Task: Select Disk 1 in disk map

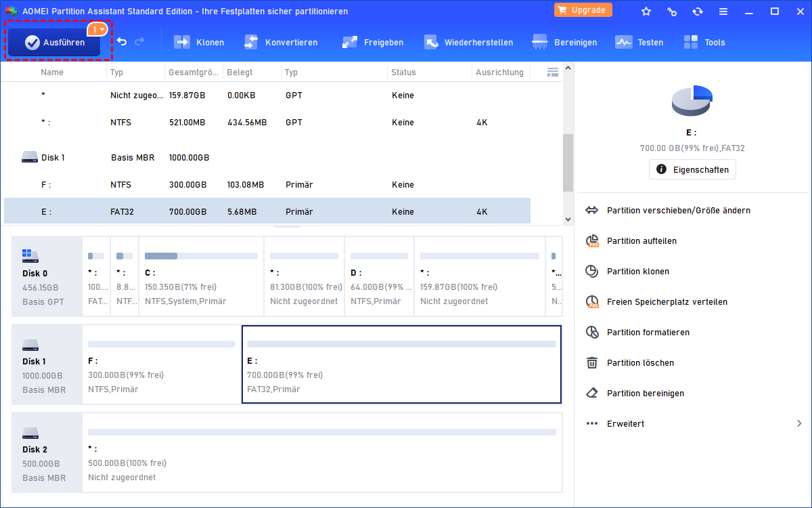Action: point(47,364)
